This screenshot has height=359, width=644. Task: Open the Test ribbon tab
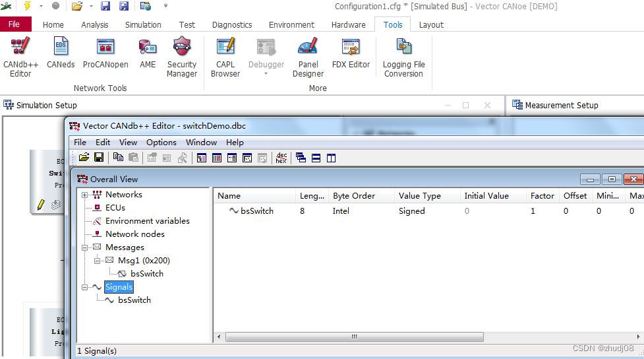187,24
